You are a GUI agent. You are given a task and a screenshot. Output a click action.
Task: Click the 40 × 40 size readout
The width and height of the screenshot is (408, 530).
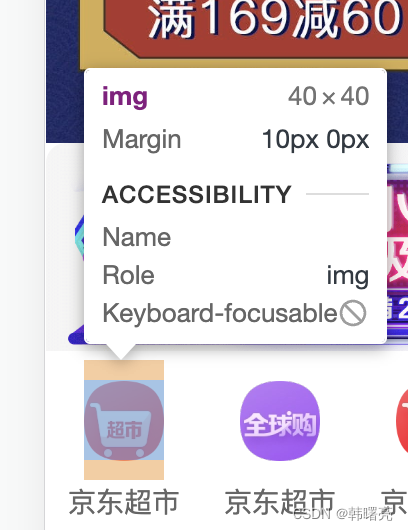(328, 96)
